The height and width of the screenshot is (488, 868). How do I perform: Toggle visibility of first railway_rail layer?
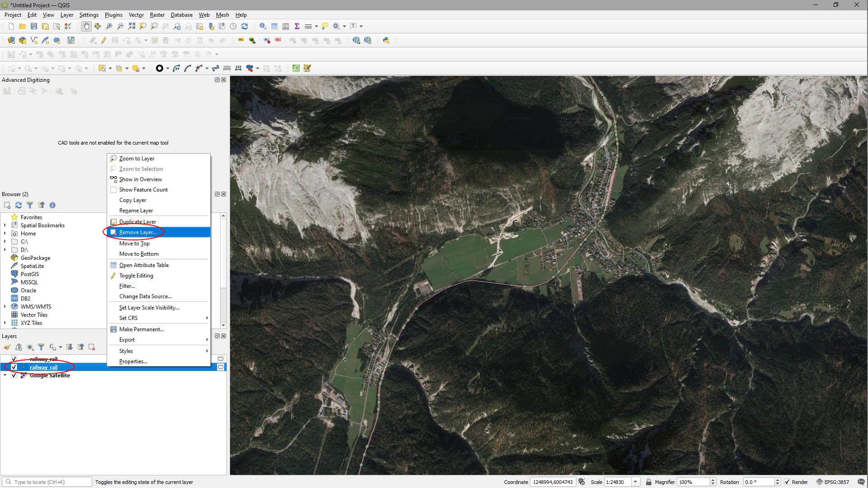pos(14,359)
